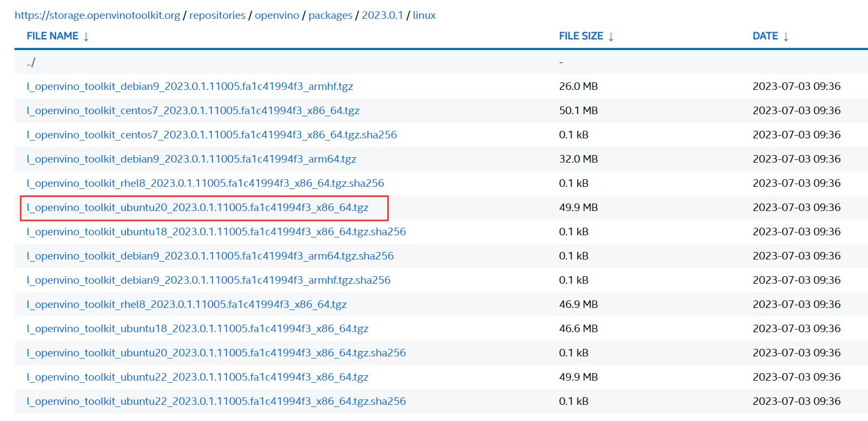
Task: Click the 46.9 MB file size cell
Action: coord(579,304)
